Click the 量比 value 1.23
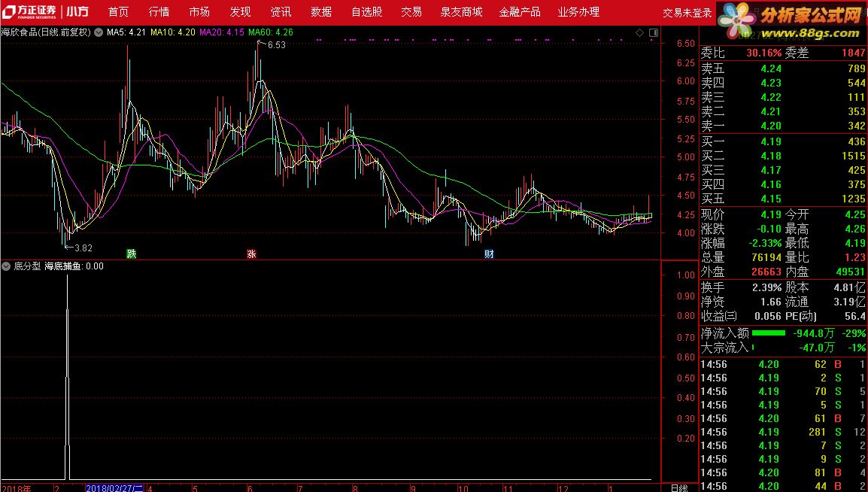 point(855,258)
